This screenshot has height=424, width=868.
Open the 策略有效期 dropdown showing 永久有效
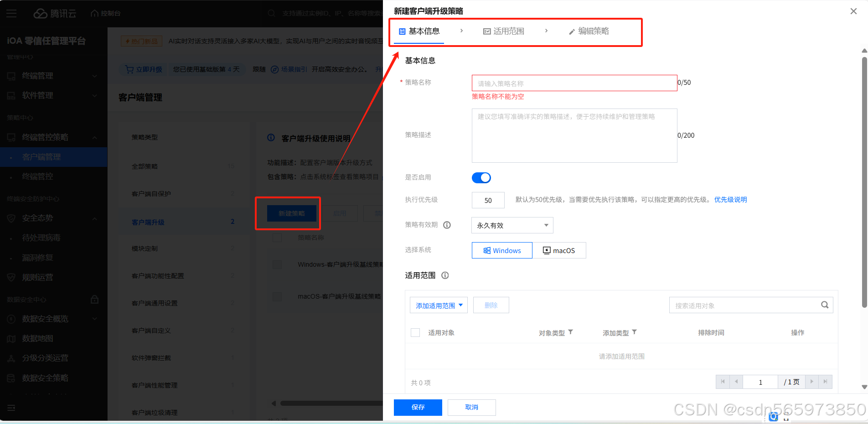point(511,225)
